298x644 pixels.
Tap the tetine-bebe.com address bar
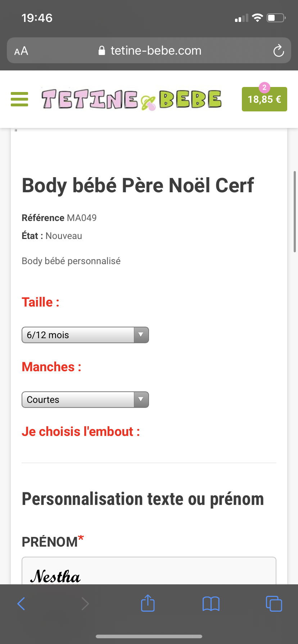tap(155, 51)
